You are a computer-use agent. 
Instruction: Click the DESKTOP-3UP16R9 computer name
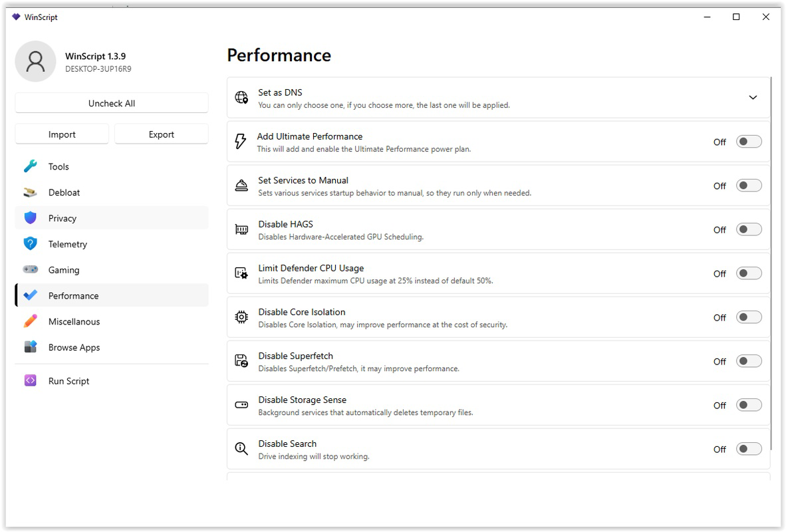pos(98,68)
